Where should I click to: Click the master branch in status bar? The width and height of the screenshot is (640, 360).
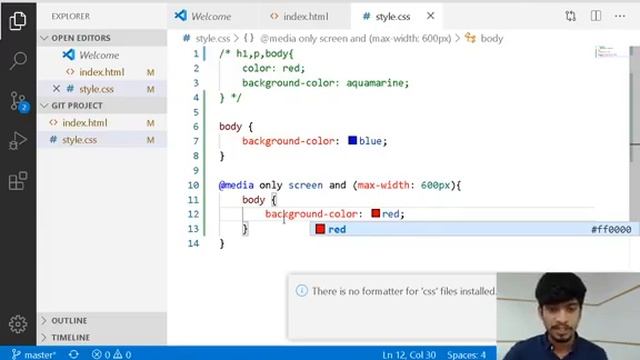click(x=34, y=354)
